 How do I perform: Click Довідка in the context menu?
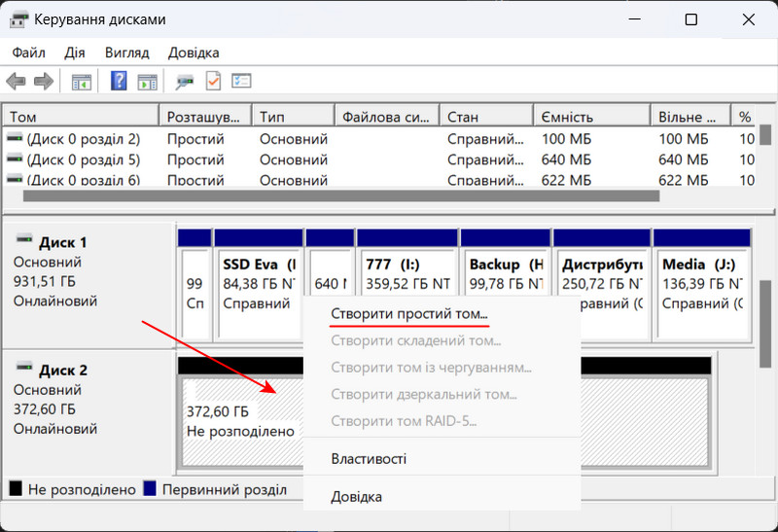click(x=356, y=497)
